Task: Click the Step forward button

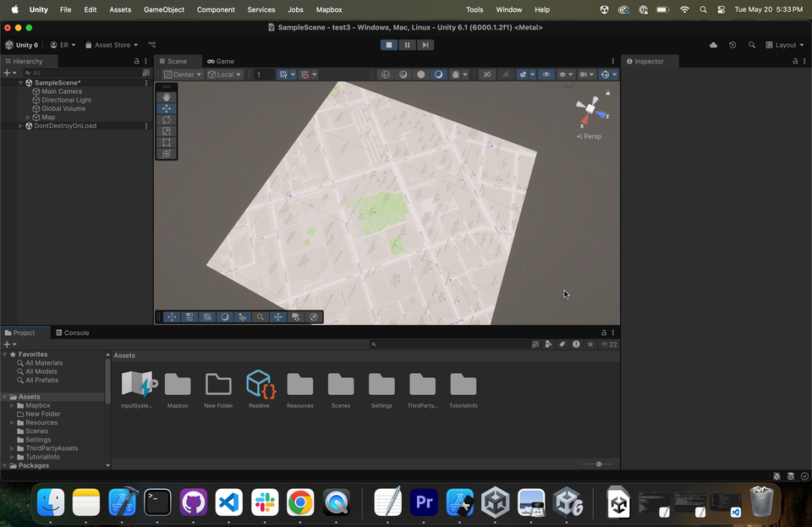Action: [x=425, y=45]
